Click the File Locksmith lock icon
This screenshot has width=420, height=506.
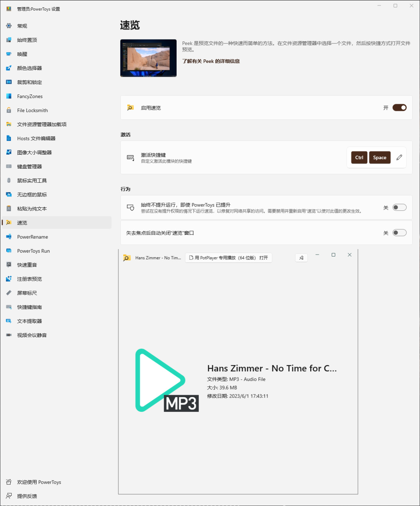click(x=9, y=110)
